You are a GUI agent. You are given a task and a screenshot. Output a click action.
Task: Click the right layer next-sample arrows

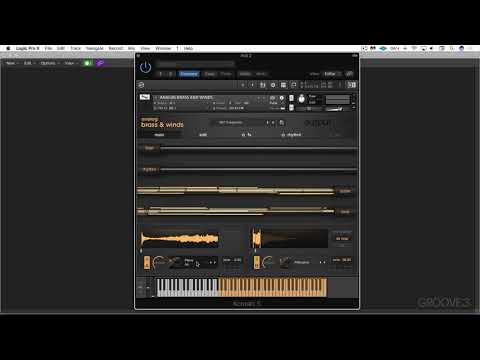pos(322,262)
